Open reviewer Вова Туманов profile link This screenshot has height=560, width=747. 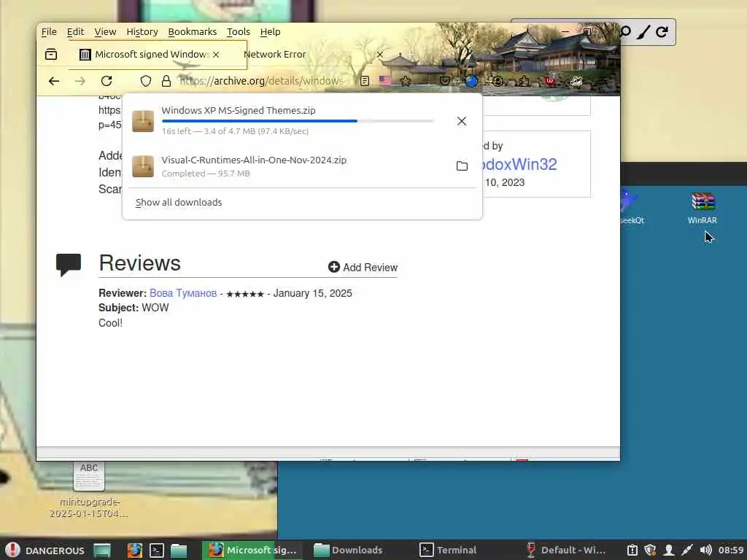point(183,293)
